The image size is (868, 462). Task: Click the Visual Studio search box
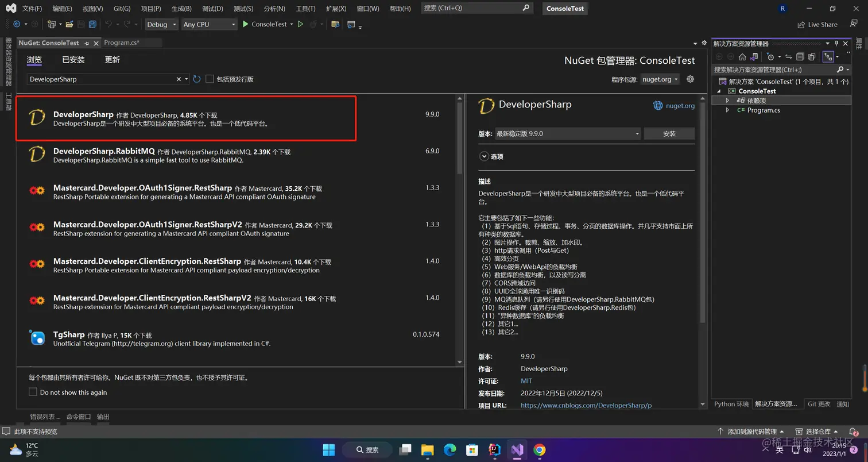476,8
